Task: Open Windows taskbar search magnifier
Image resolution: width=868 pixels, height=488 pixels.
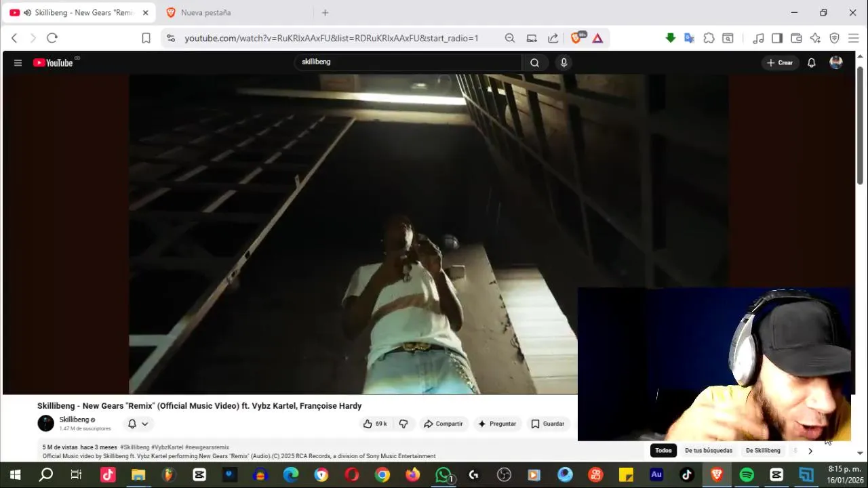Action: pyautogui.click(x=45, y=475)
